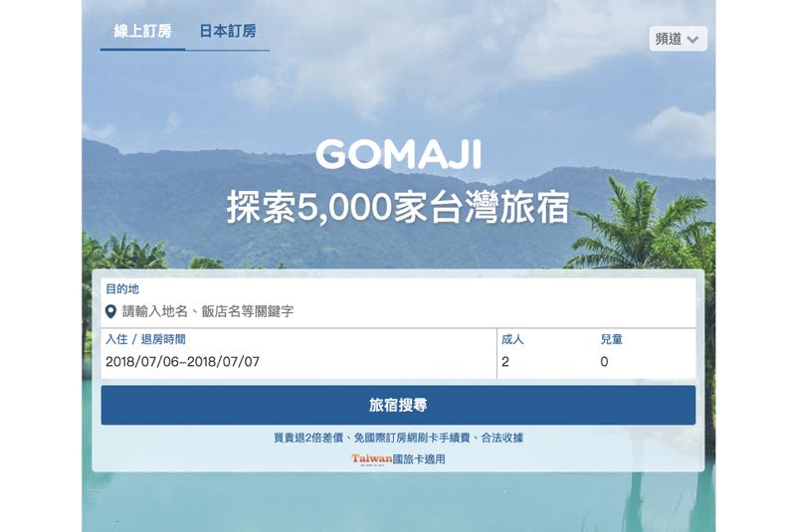Click the location pin icon in destination field
Image resolution: width=796 pixels, height=532 pixels.
tap(110, 311)
